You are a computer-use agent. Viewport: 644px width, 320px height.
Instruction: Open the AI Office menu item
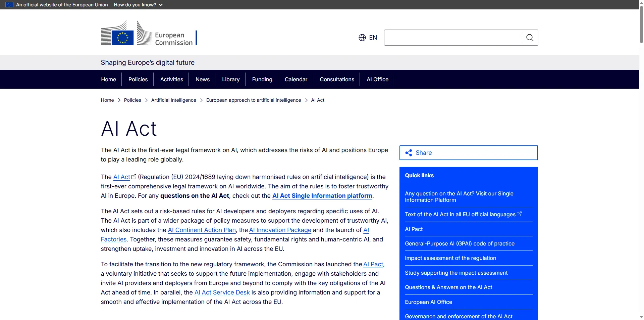click(377, 79)
